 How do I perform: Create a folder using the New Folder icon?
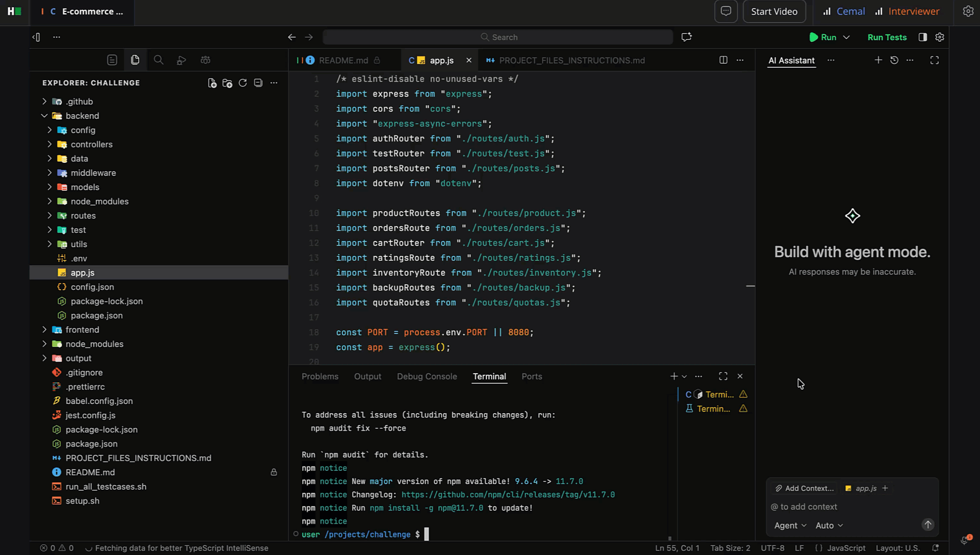[227, 83]
